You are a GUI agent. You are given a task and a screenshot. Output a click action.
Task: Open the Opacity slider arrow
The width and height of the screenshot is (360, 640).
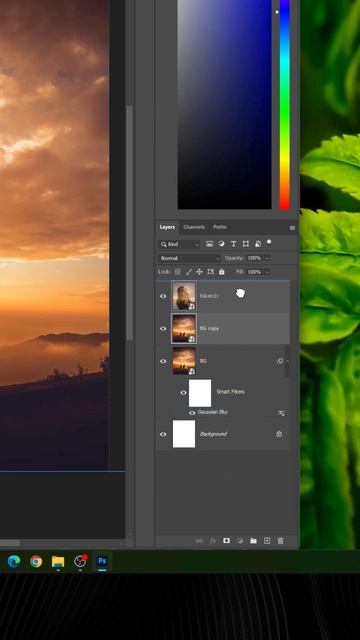tap(267, 258)
